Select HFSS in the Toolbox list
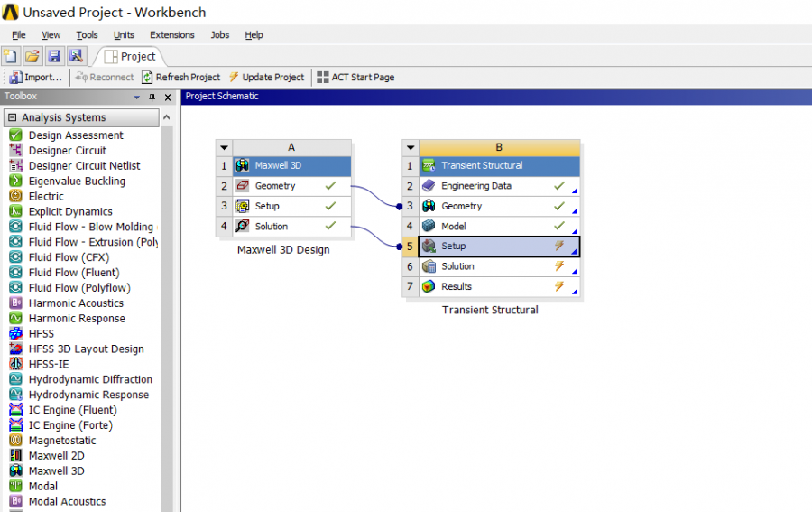Screen dimensions: 812x512 (x=42, y=334)
